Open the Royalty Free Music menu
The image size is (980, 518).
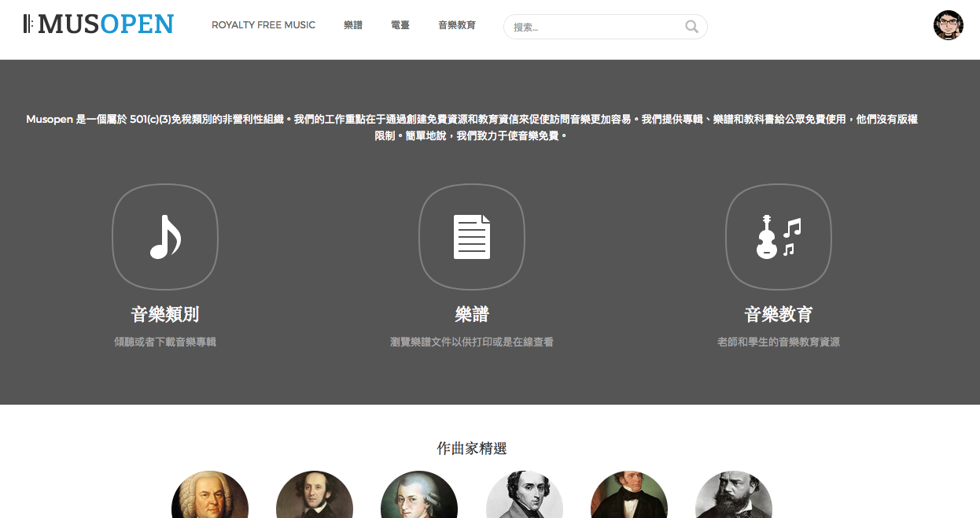point(263,25)
